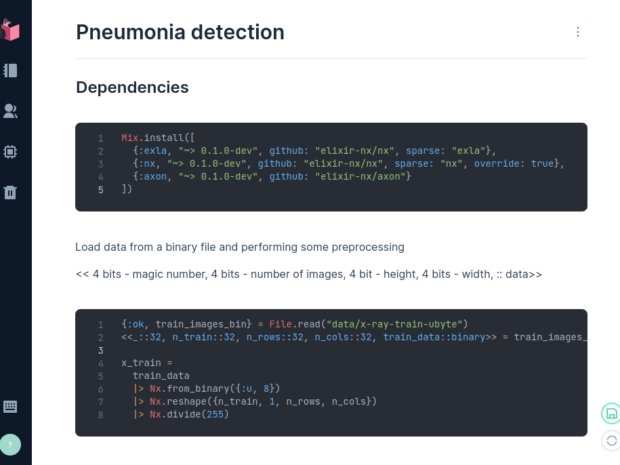Click the green notebook save status icon
The image size is (620, 465).
pos(611,414)
